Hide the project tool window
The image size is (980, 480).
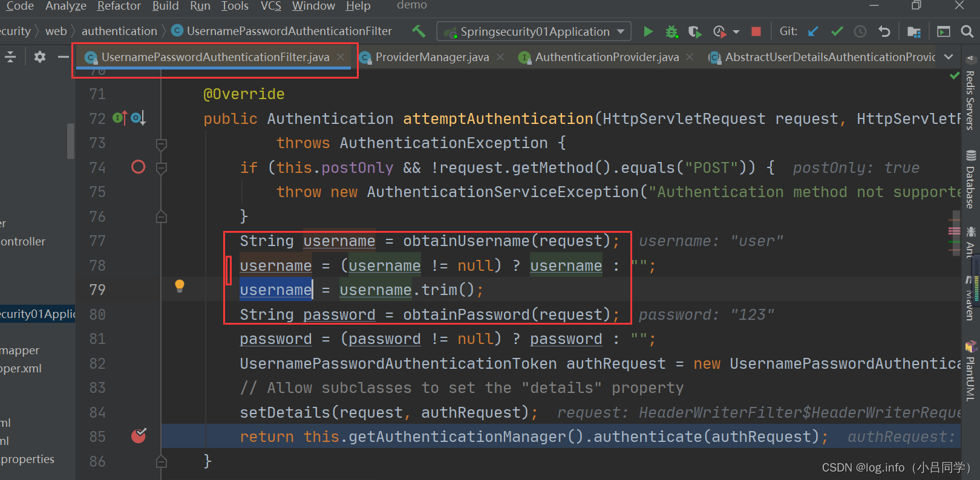coord(63,57)
